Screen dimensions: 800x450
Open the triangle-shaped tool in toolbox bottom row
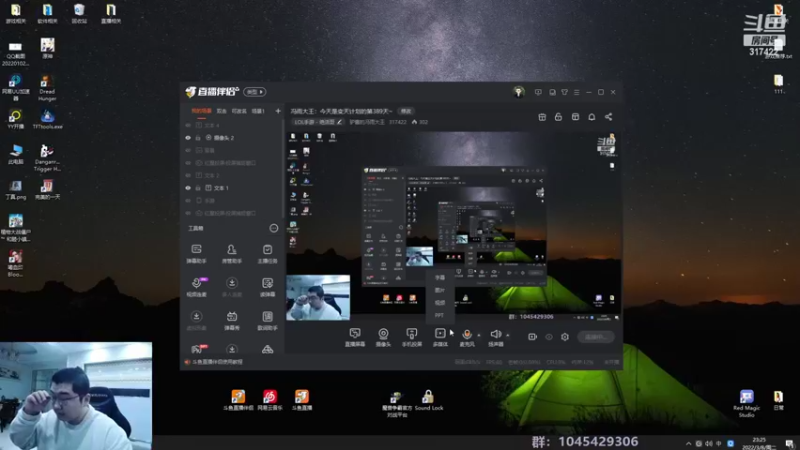point(267,349)
